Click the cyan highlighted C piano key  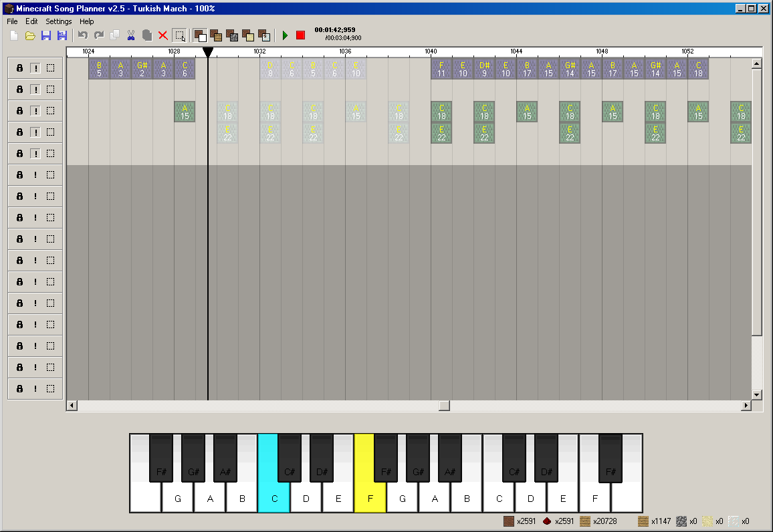coord(274,497)
